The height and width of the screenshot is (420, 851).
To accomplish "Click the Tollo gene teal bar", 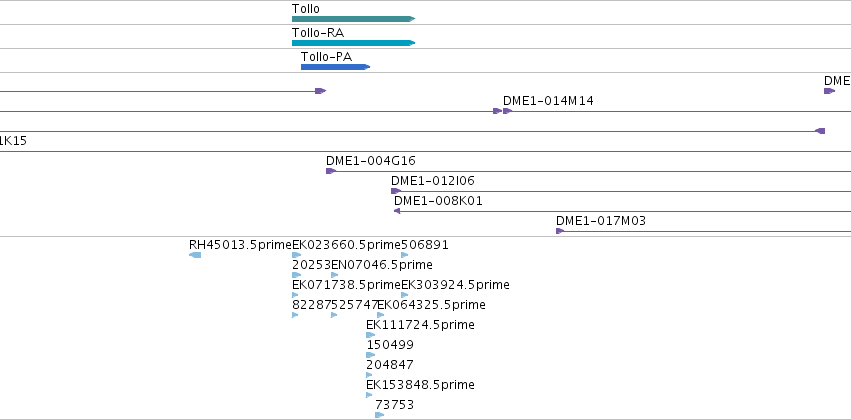I will coord(353,19).
